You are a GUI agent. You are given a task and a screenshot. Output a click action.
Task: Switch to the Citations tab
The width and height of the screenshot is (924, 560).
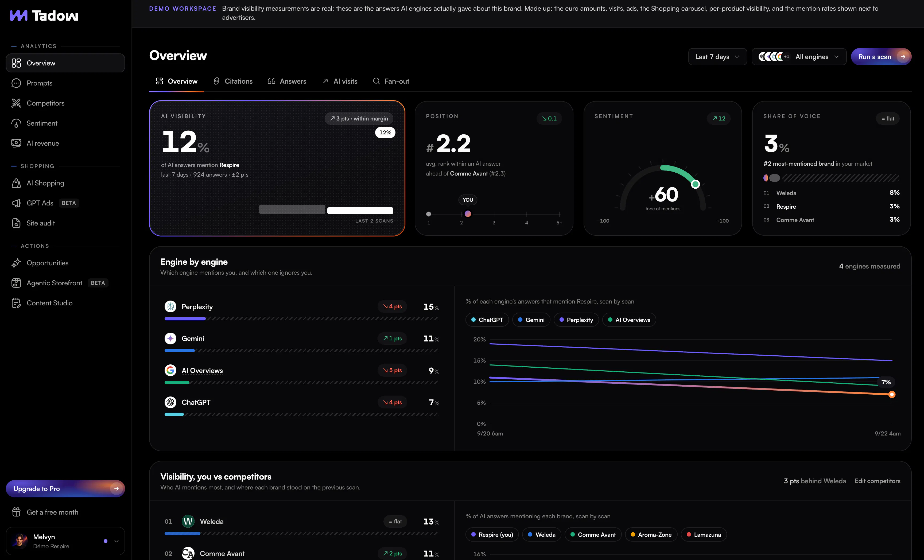pyautogui.click(x=233, y=81)
